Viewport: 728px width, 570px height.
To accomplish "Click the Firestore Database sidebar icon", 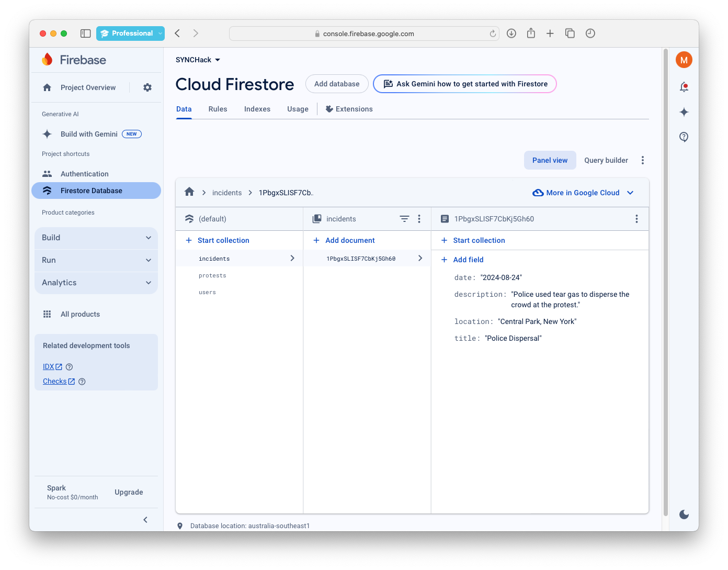I will (x=47, y=191).
